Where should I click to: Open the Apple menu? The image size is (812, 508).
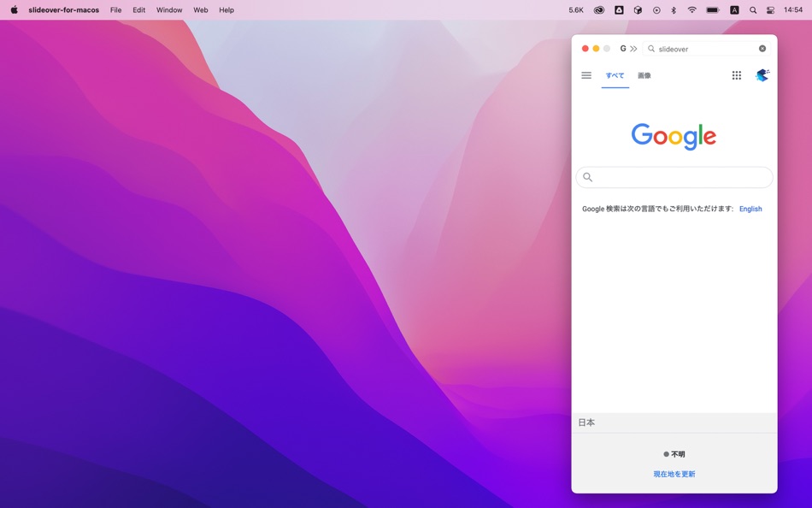point(14,10)
